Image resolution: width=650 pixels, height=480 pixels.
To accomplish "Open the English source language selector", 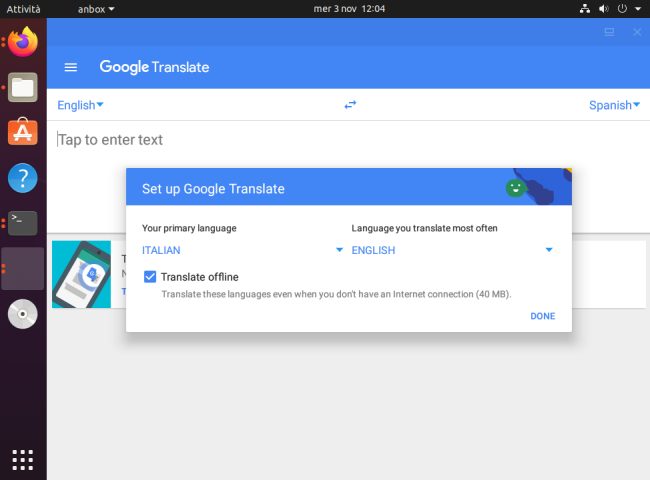I will (x=80, y=105).
